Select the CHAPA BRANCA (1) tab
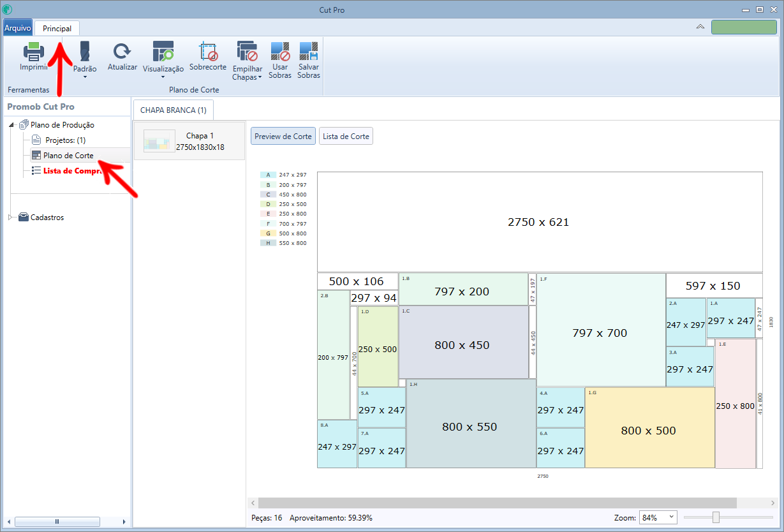The height and width of the screenshot is (532, 784). (x=174, y=110)
